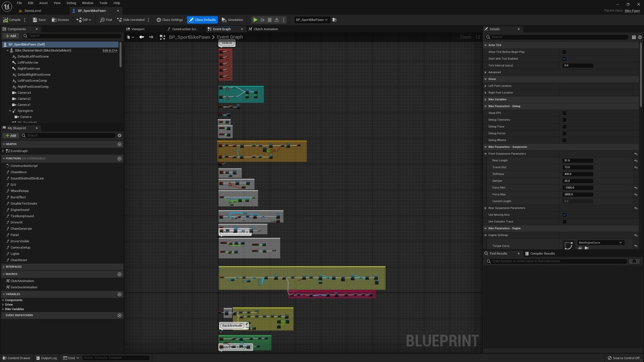Add new function with plus icon
644x362 pixels.
(119, 158)
